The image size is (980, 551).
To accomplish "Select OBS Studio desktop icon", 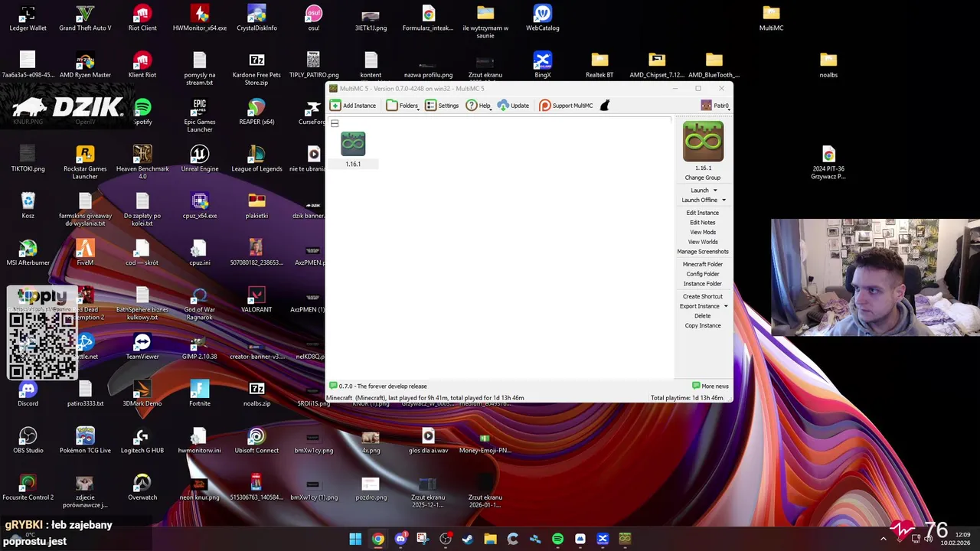I will 28,441.
